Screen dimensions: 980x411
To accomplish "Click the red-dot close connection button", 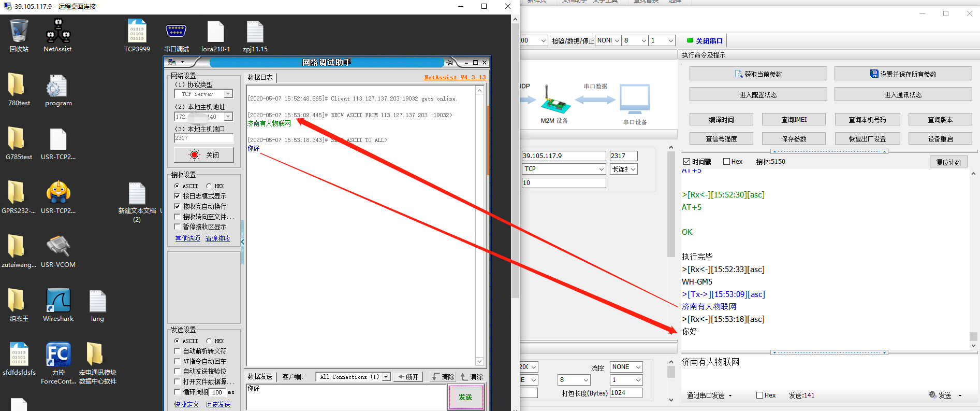I will pos(204,155).
